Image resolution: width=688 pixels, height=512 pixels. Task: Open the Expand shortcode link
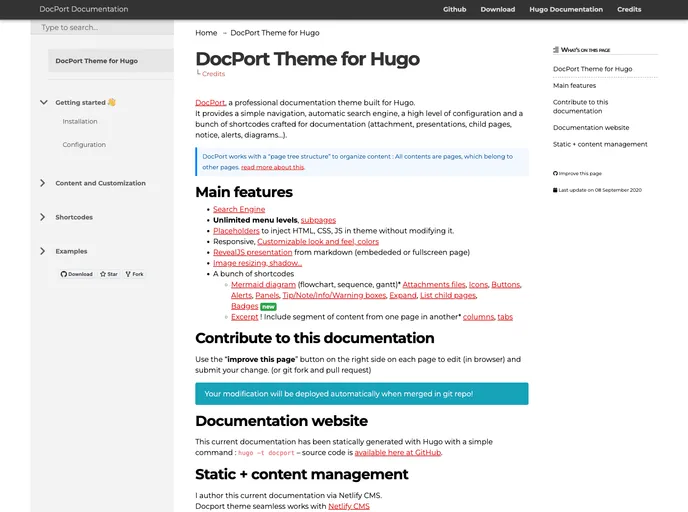point(403,295)
